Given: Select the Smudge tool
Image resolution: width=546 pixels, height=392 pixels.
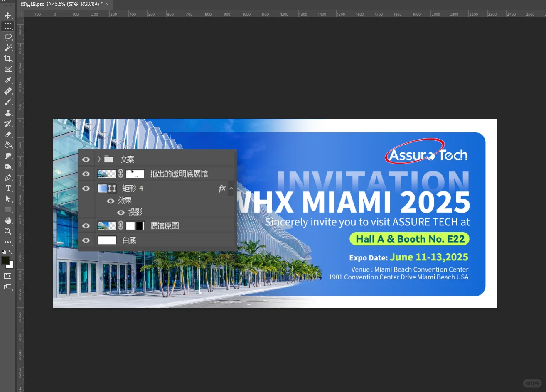Looking at the screenshot, I should point(8,156).
